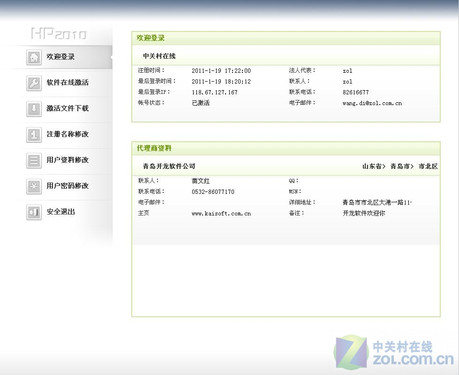Click the 法人代表 label
This screenshot has height=375, width=459.
[302, 70]
